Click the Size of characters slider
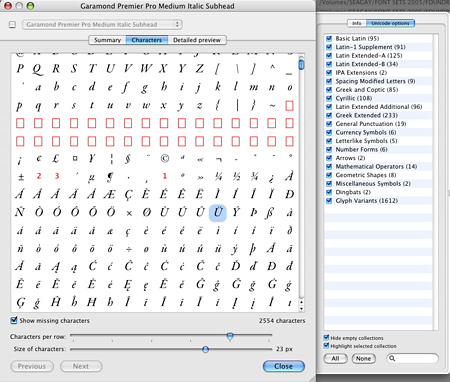This screenshot has width=450, height=382. coord(205,349)
